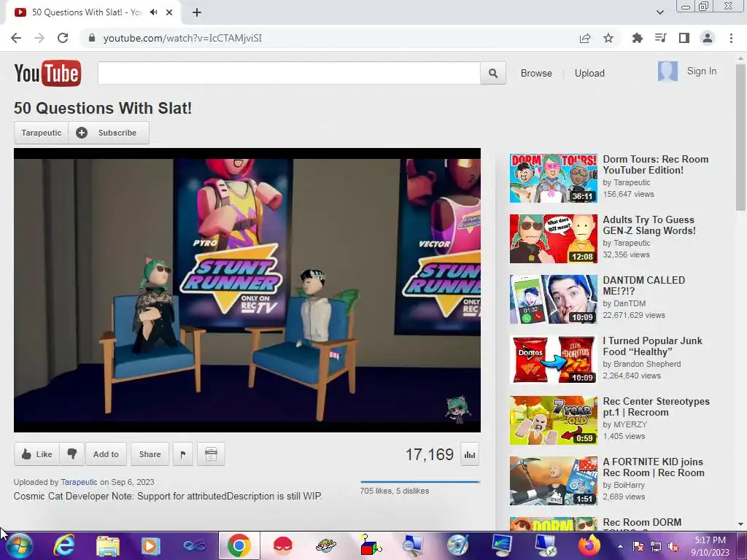Viewport: 747px width, 560px height.
Task: Click the Share button
Action: tap(150, 454)
